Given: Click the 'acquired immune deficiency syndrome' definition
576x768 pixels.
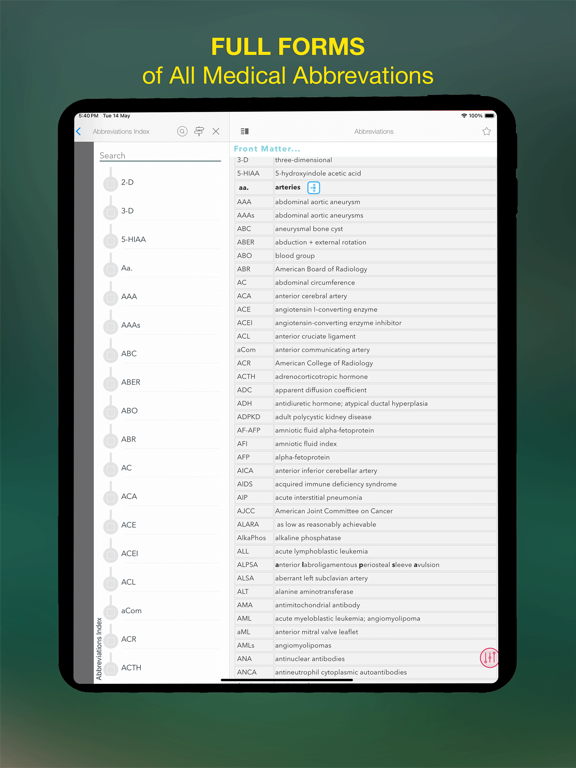Looking at the screenshot, I should 336,484.
